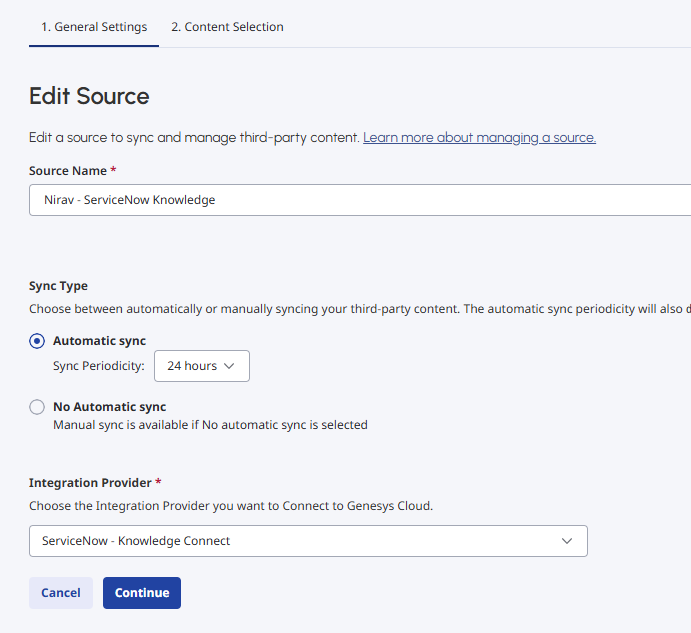Select the Automatic sync radio button
The height and width of the screenshot is (633, 691).
click(x=37, y=341)
